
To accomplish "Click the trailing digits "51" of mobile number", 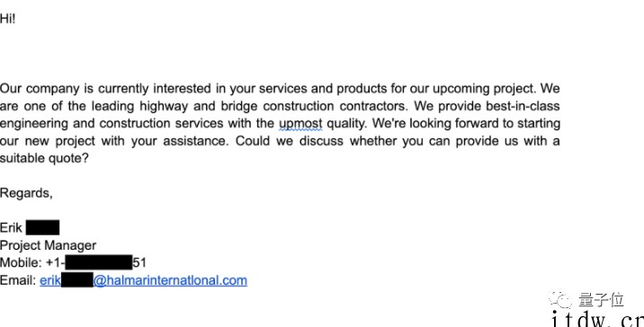I will coord(139,262).
